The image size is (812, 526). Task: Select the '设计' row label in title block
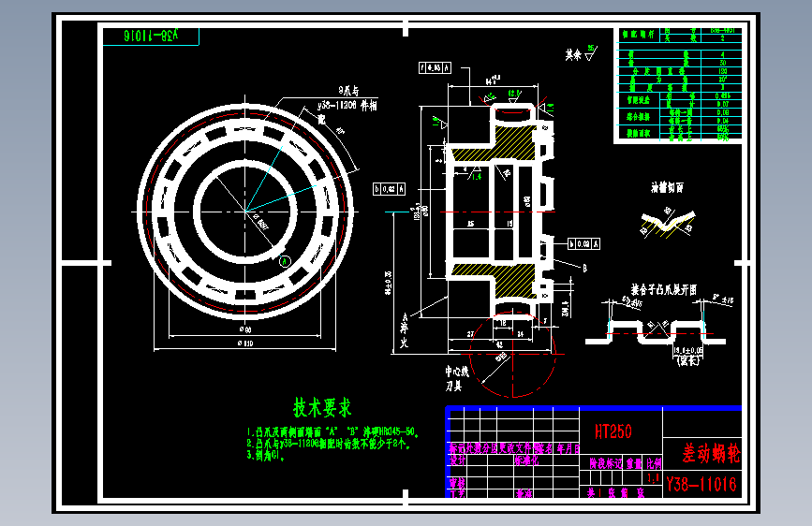457,460
